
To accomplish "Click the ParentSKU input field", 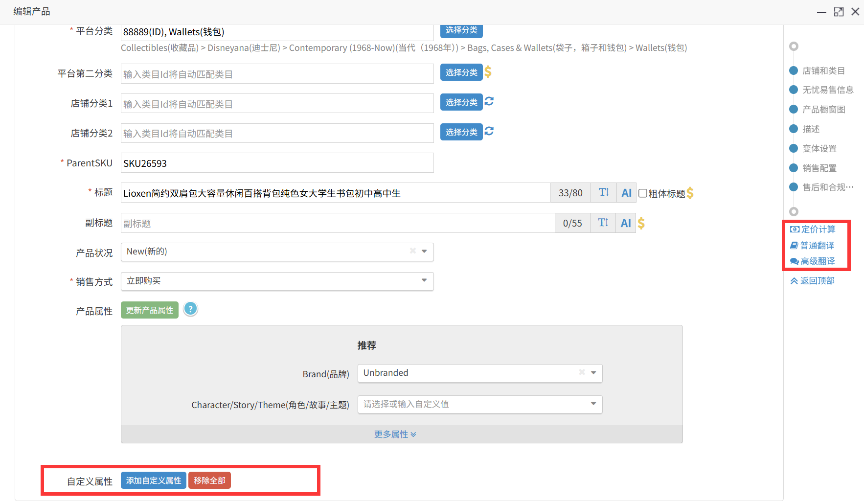I will [277, 163].
